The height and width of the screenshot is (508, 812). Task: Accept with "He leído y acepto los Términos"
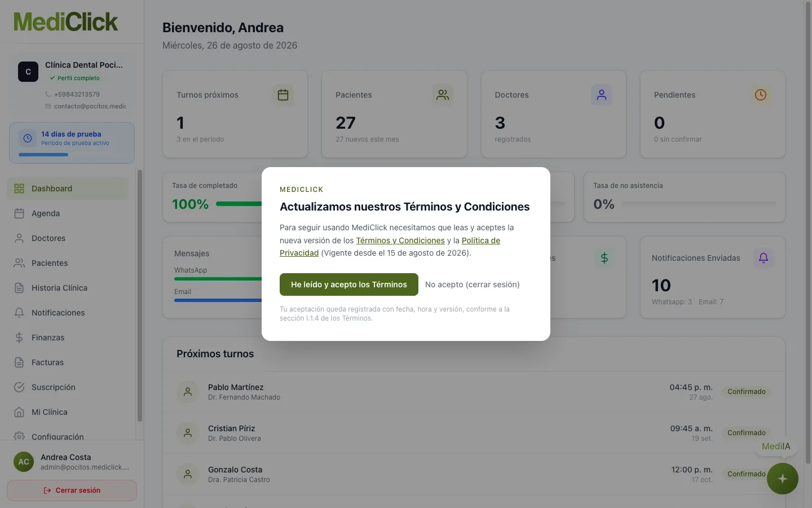349,284
